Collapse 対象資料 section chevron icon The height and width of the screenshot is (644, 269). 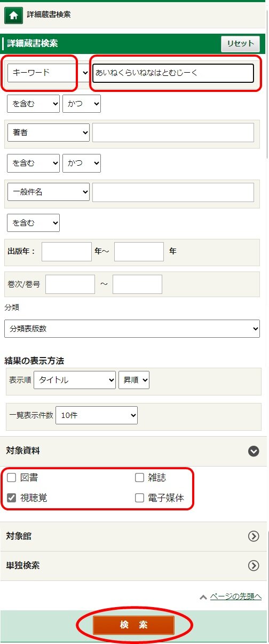(254, 451)
